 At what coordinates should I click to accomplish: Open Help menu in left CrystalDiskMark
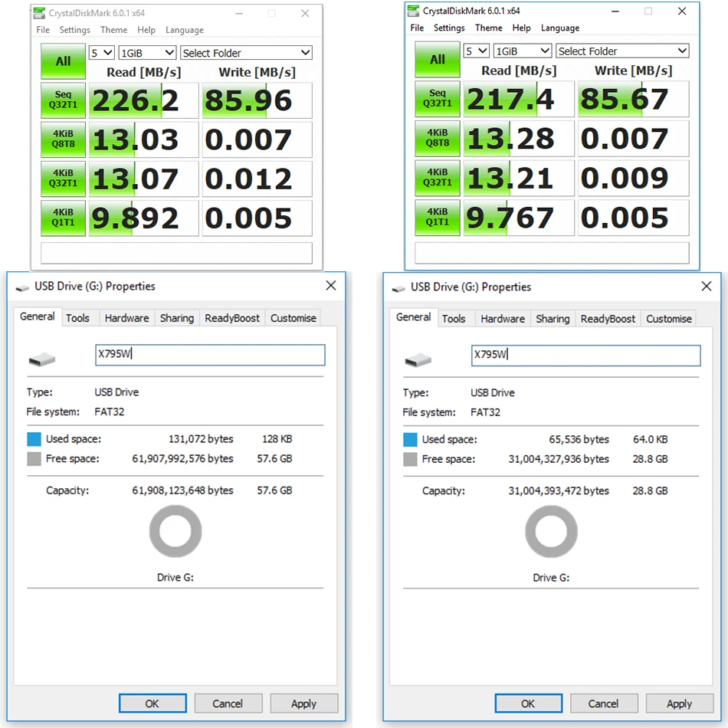146,30
